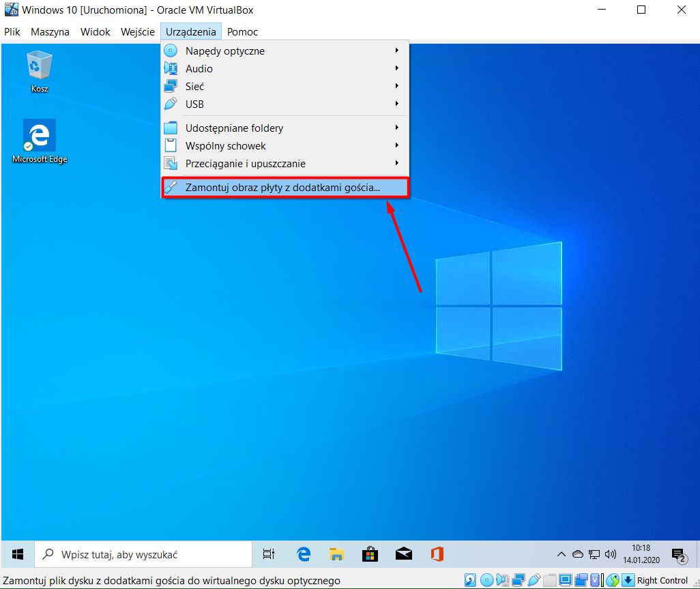Open the Widok menu
The width and height of the screenshot is (700, 589).
pos(95,31)
